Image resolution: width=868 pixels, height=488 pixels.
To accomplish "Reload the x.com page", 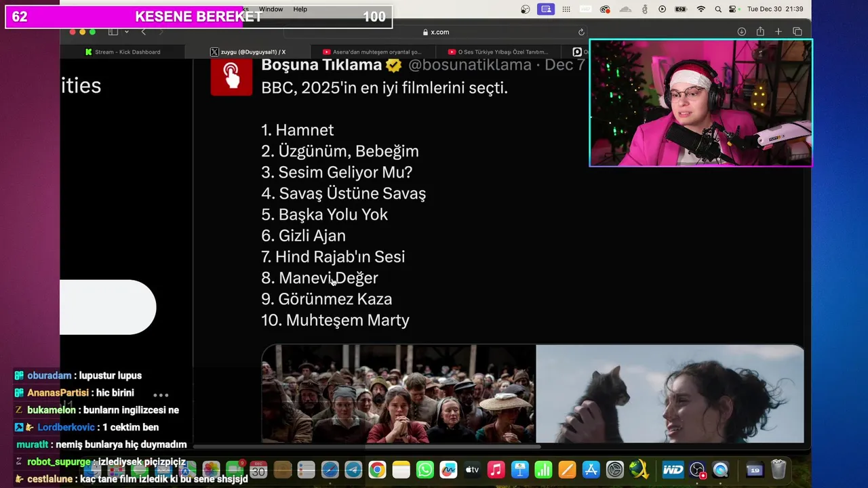I will (x=581, y=32).
